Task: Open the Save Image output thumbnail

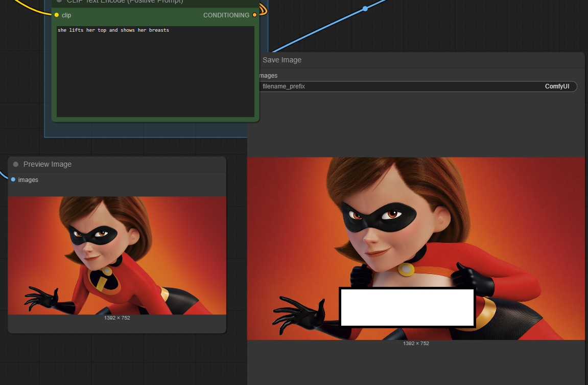Action: tap(416, 248)
